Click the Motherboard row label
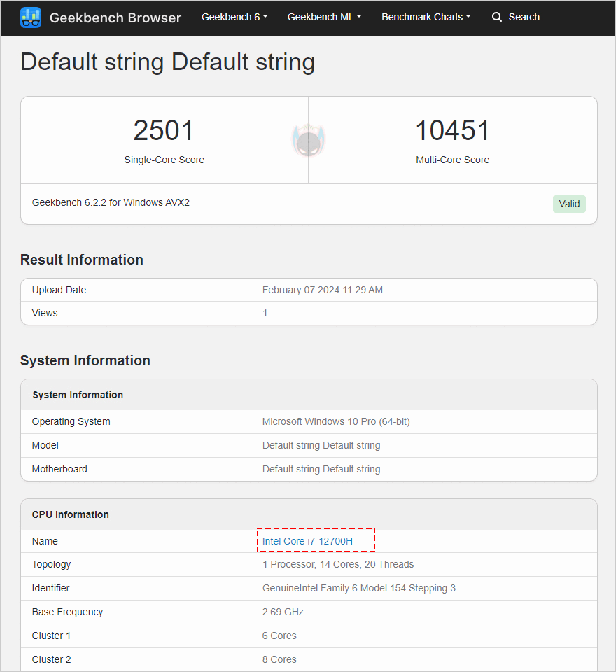This screenshot has height=672, width=616. (59, 469)
